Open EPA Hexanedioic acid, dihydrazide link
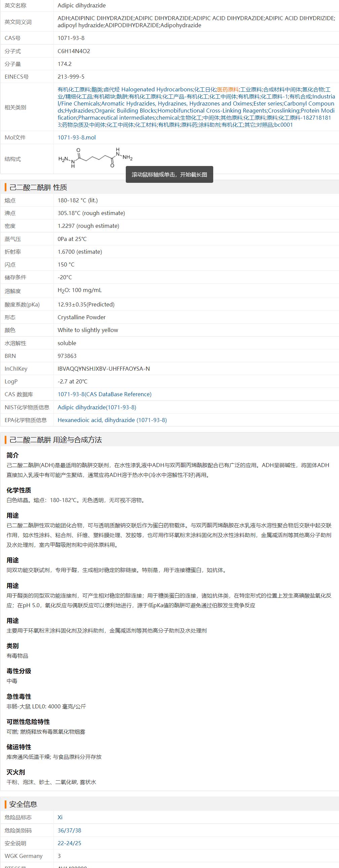The height and width of the screenshot is (868, 339). [x=112, y=420]
